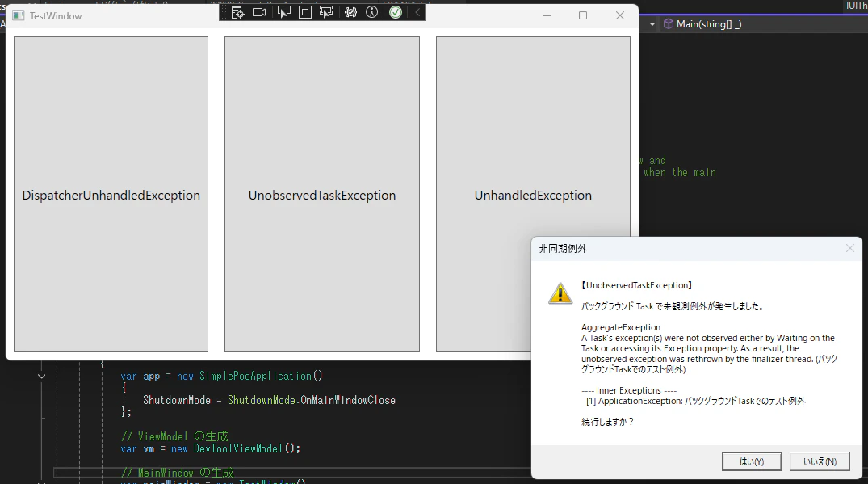
Task: Click the '非同期例外' dialog title
Action: pos(563,249)
